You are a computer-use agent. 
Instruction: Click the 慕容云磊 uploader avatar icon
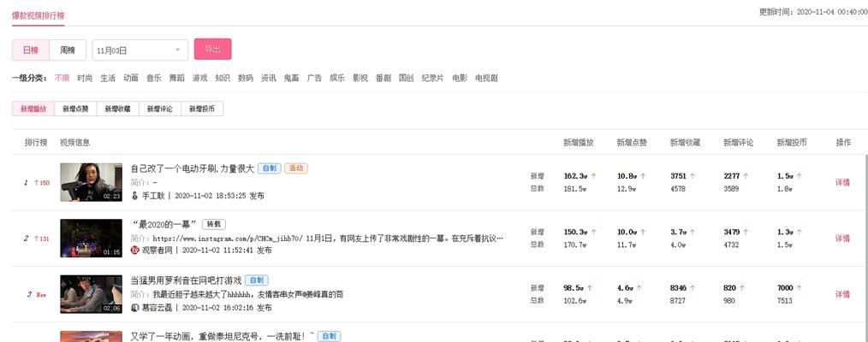[134, 308]
